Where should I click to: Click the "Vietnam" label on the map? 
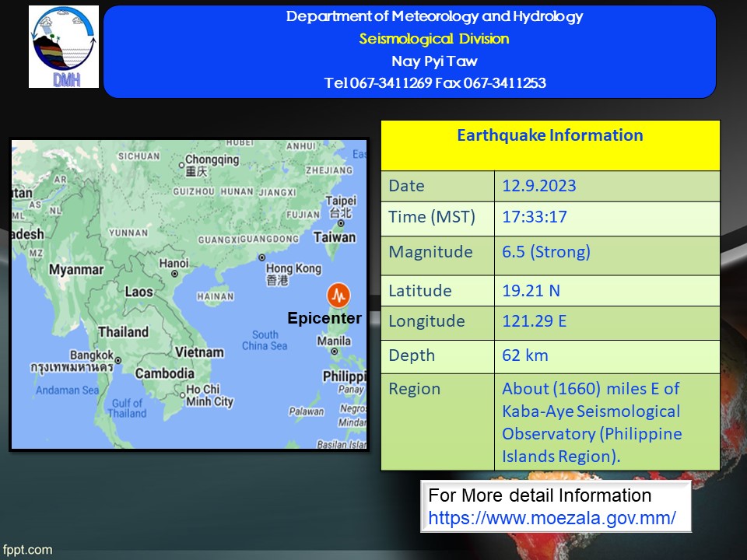click(x=199, y=352)
